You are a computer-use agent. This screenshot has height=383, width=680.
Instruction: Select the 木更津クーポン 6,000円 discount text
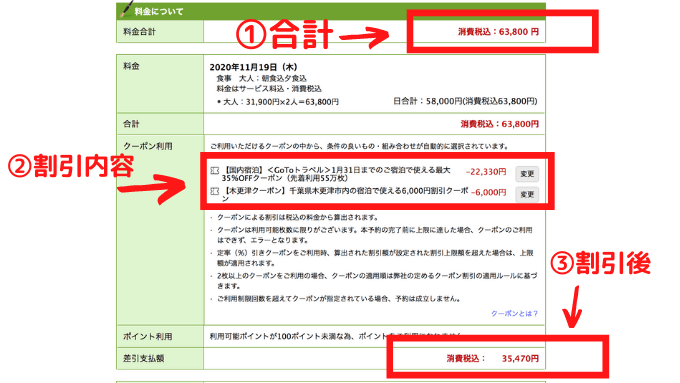pyautogui.click(x=345, y=194)
